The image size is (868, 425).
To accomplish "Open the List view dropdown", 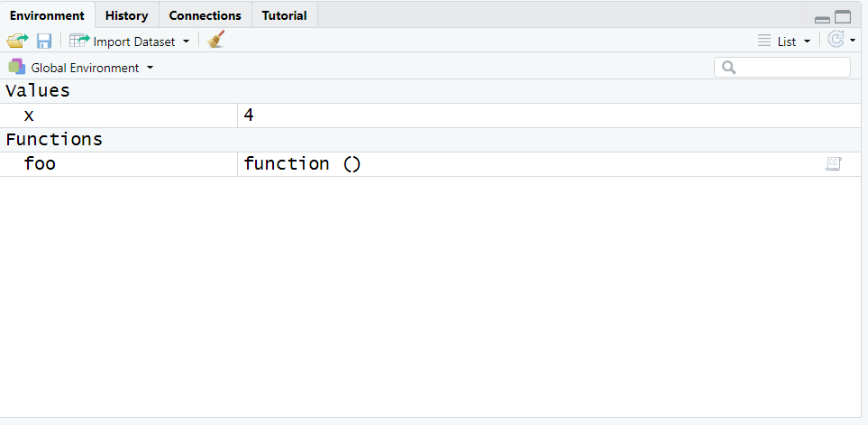I will click(784, 42).
